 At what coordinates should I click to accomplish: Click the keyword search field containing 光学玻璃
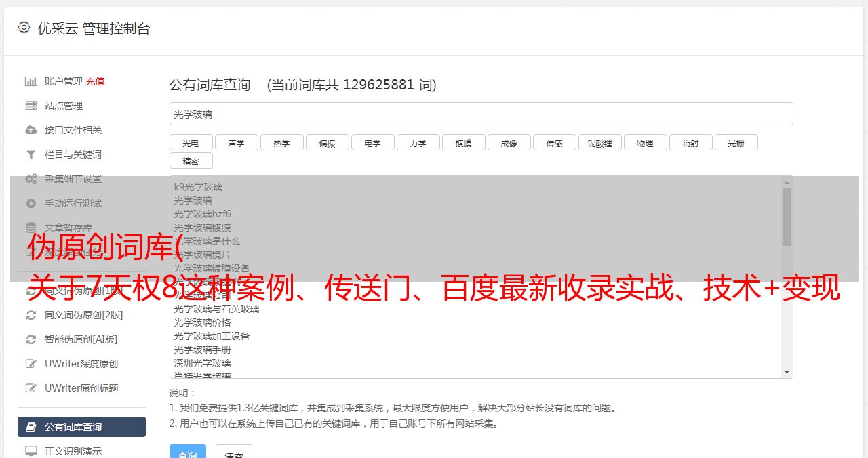pyautogui.click(x=481, y=114)
